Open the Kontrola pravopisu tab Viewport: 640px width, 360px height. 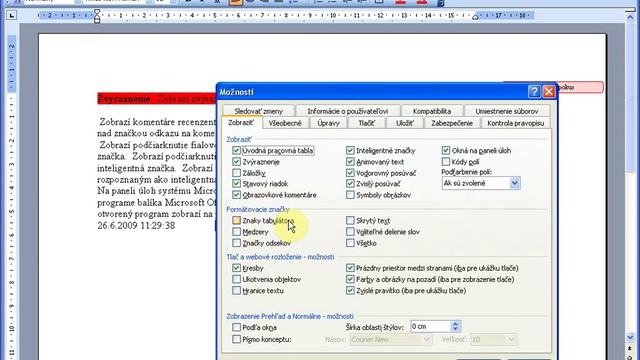tap(516, 123)
